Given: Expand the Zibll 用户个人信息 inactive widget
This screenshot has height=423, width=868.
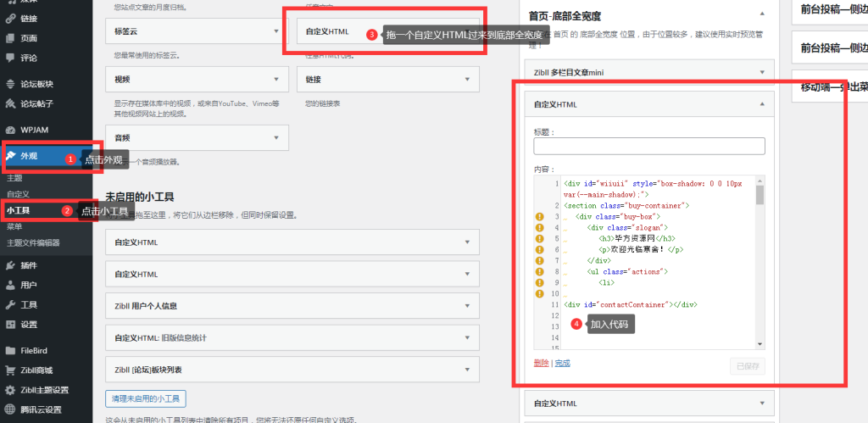Looking at the screenshot, I should (x=467, y=305).
